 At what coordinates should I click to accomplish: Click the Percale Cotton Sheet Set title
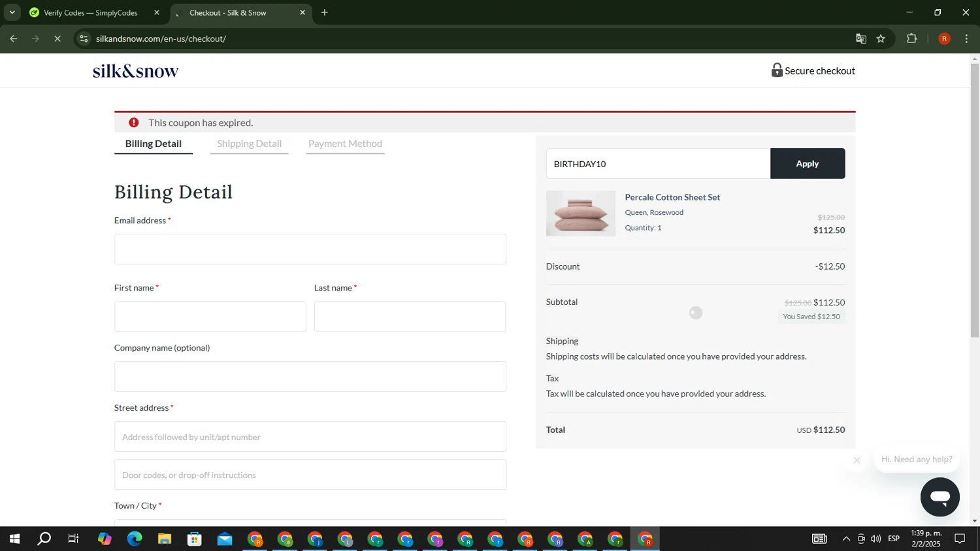click(x=672, y=197)
